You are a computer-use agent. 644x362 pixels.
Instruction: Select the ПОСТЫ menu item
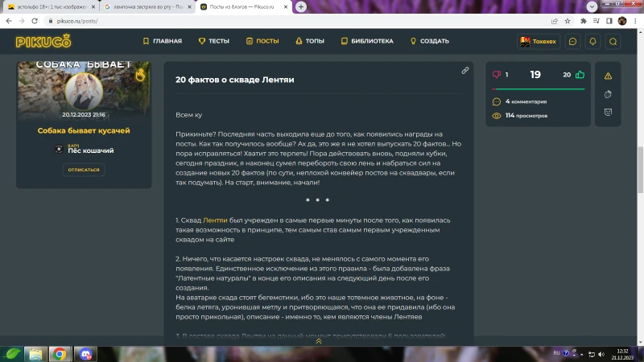click(x=262, y=41)
